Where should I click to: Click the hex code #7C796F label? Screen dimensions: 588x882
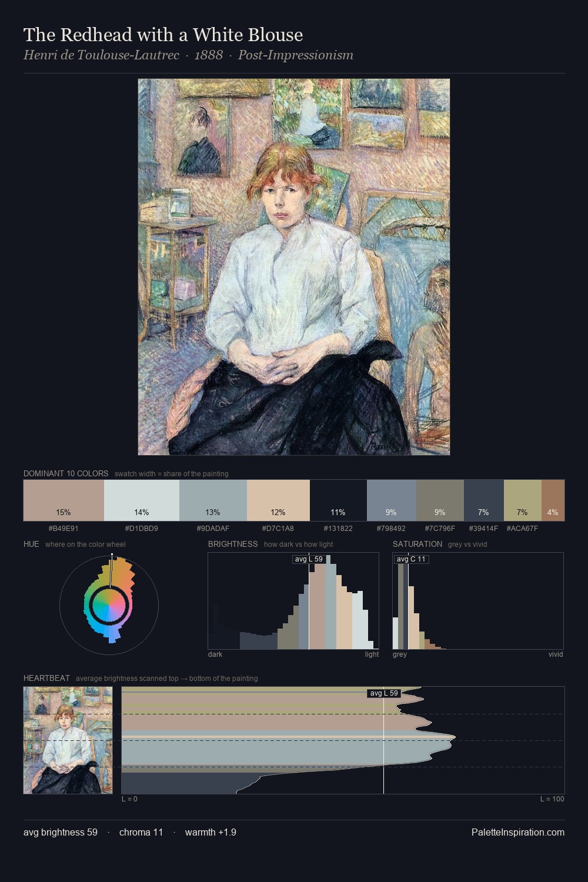[x=440, y=529]
